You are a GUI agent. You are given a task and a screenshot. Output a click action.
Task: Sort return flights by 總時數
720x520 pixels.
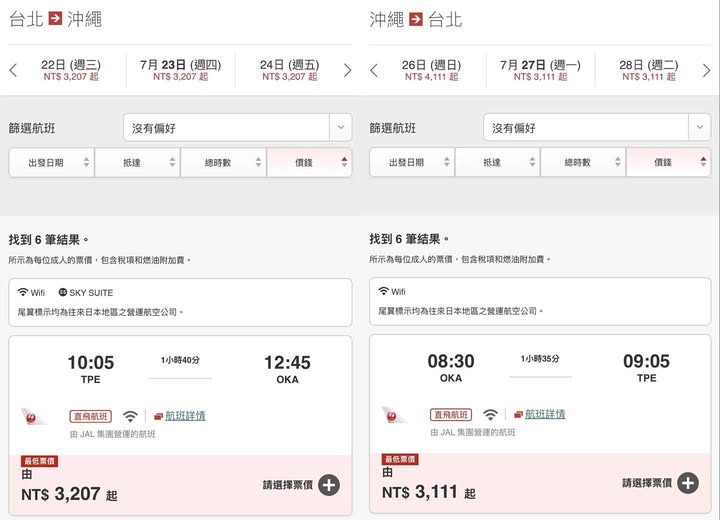tap(584, 162)
